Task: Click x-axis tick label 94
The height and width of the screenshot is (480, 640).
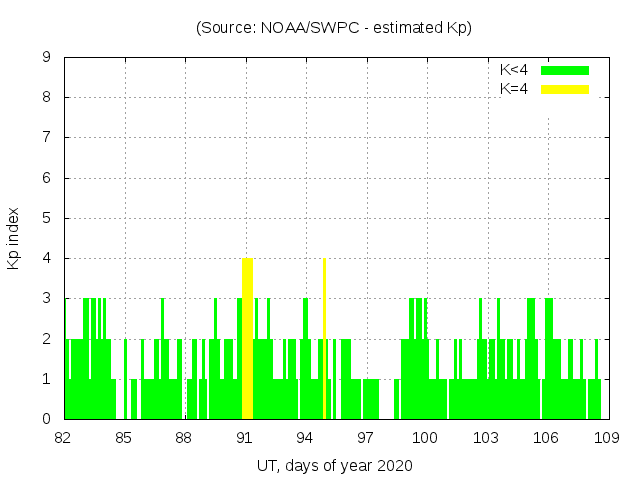Action: (x=305, y=438)
